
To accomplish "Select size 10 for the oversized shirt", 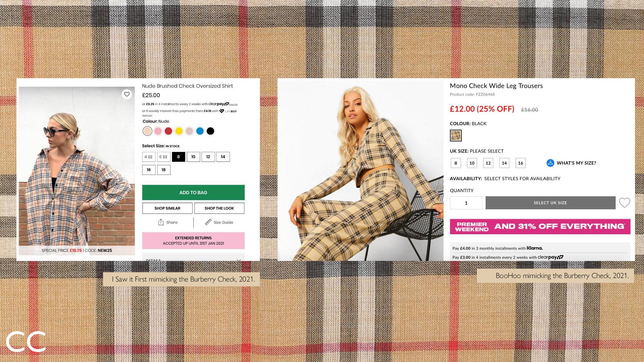I will point(193,157).
